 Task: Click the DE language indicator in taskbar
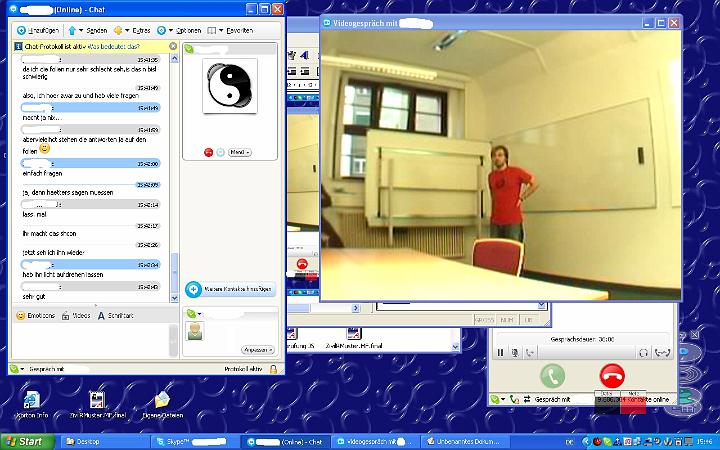(x=569, y=442)
